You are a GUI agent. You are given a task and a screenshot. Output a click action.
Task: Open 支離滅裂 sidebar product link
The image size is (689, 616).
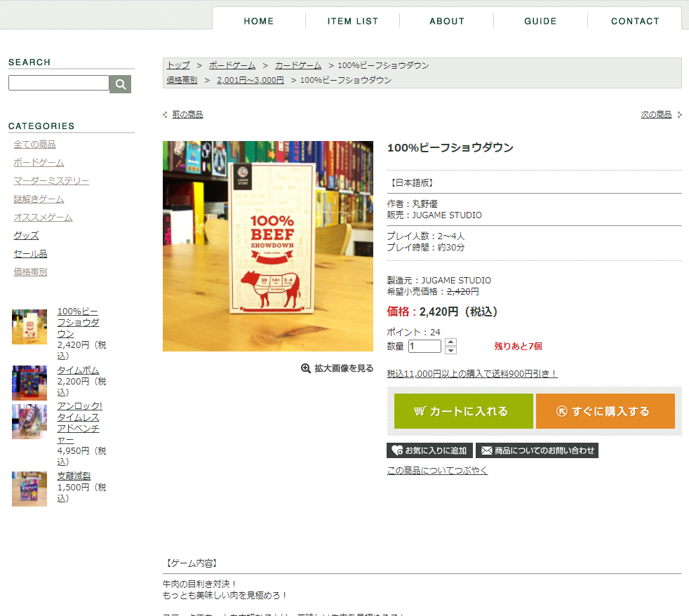click(x=74, y=476)
